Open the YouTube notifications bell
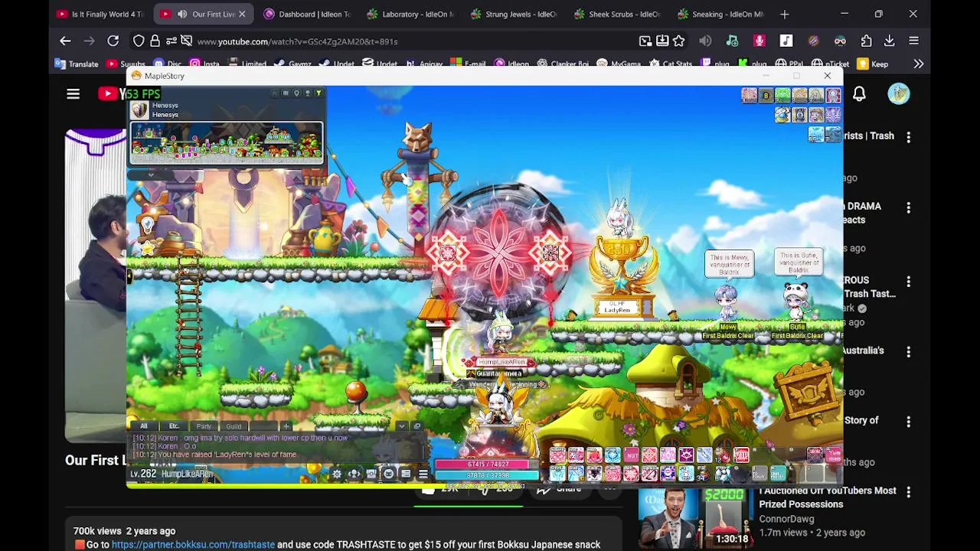Screen dimensions: 980x551 pos(859,93)
